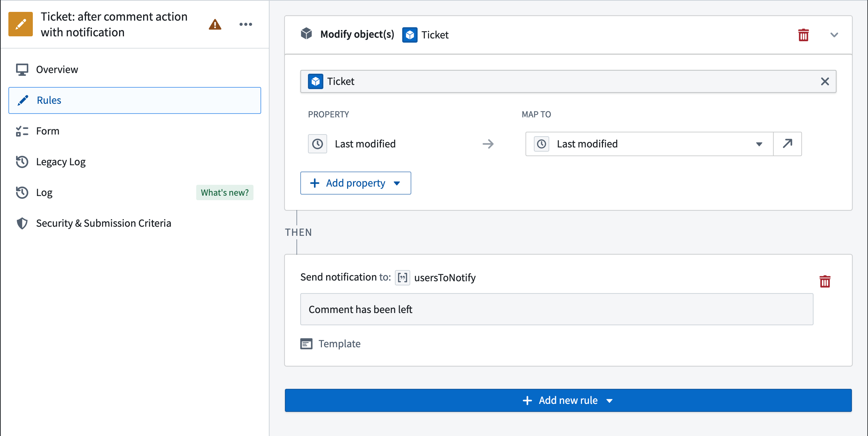Click the cube icon next to Modify object(s)
Image resolution: width=868 pixels, height=436 pixels.
pos(307,34)
